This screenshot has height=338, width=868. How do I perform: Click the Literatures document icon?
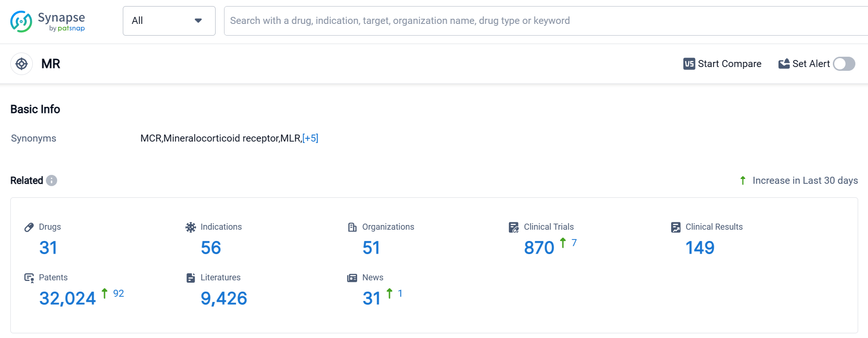tap(191, 278)
